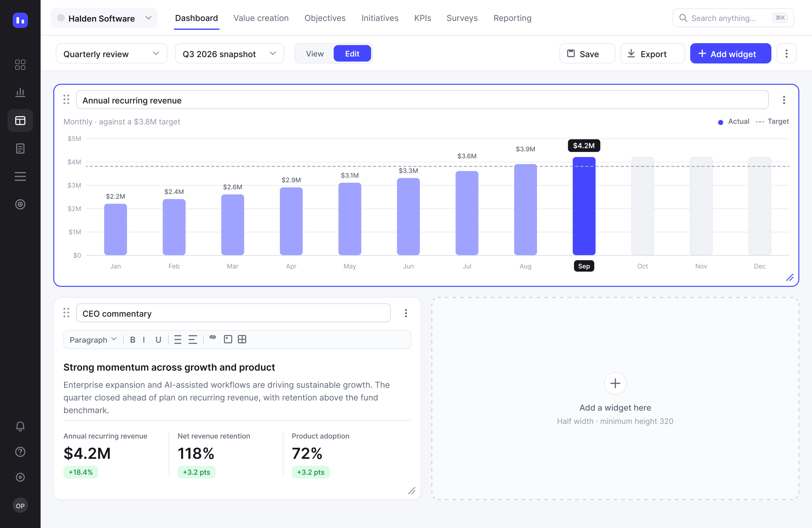Viewport: 812px width, 528px height.
Task: Open the Paragraph style dropdown
Action: pos(93,340)
